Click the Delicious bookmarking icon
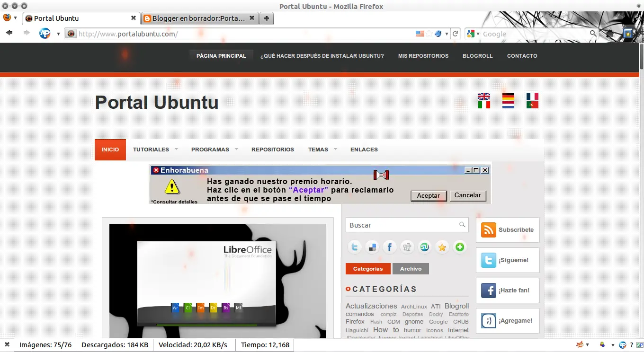Image resolution: width=644 pixels, height=352 pixels. 372,247
